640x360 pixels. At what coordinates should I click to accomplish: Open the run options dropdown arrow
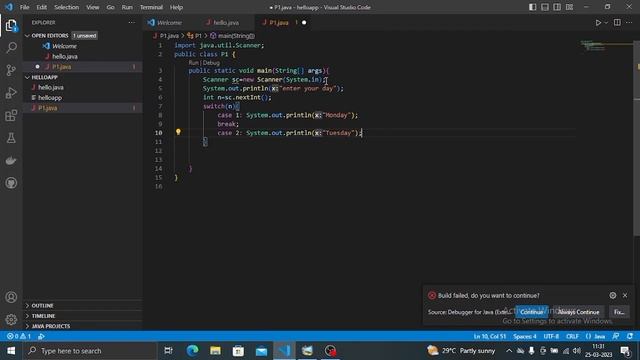coord(606,22)
